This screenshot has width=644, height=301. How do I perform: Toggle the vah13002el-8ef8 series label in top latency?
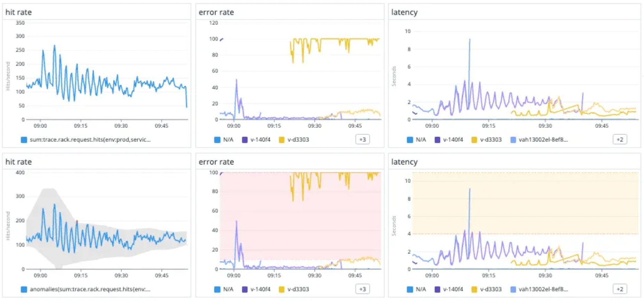pyautogui.click(x=543, y=140)
